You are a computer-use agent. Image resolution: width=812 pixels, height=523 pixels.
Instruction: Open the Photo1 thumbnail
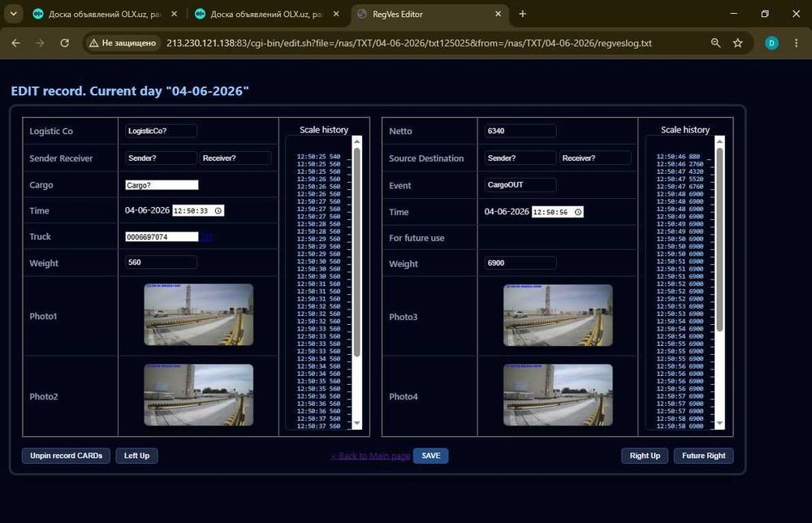198,314
